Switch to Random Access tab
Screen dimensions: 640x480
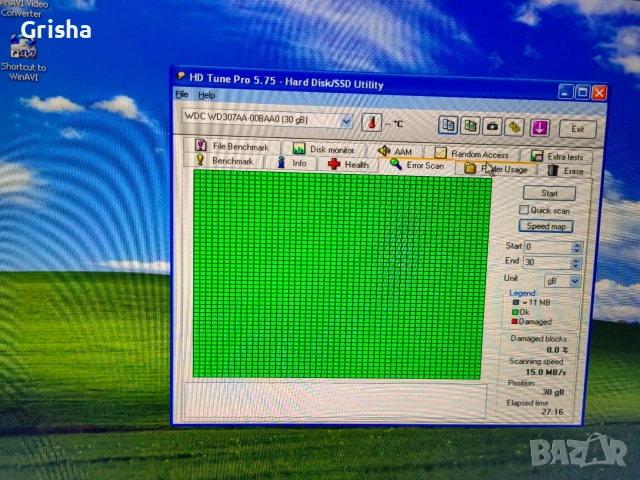471,154
